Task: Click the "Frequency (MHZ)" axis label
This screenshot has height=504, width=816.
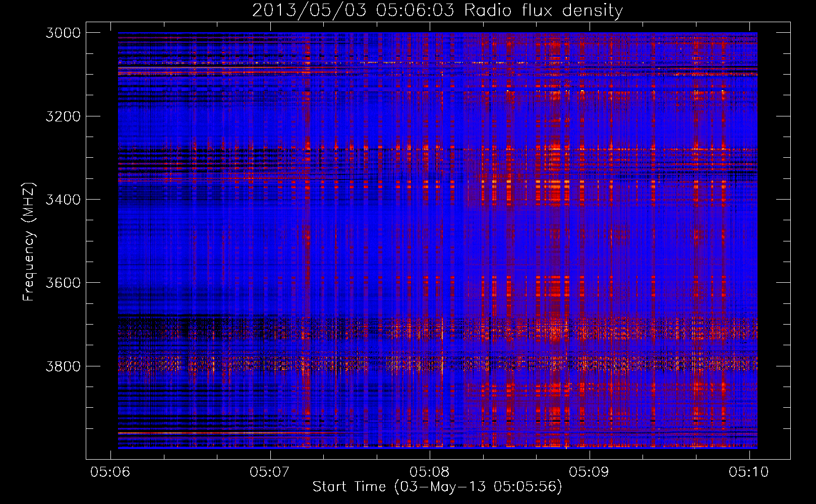Action: pyautogui.click(x=29, y=241)
